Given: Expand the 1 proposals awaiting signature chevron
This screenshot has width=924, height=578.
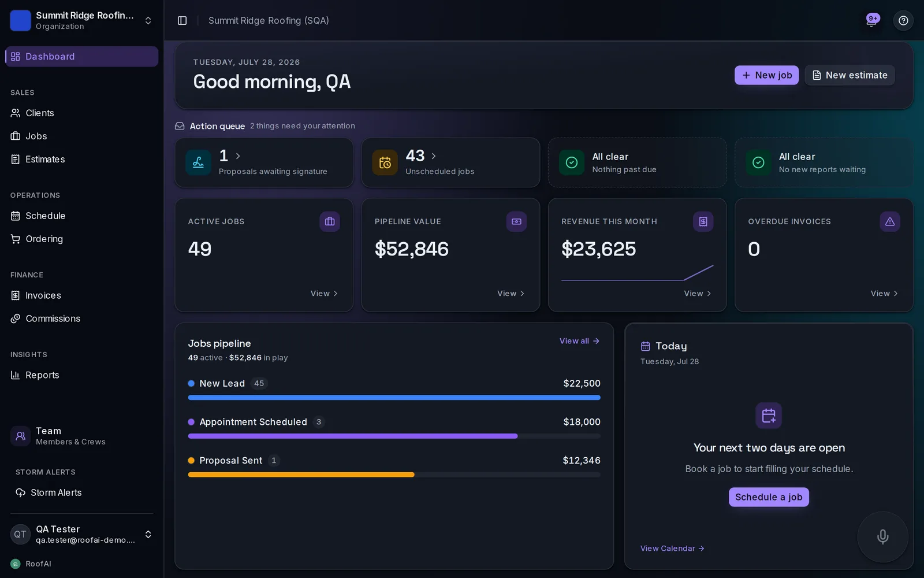Looking at the screenshot, I should (238, 156).
